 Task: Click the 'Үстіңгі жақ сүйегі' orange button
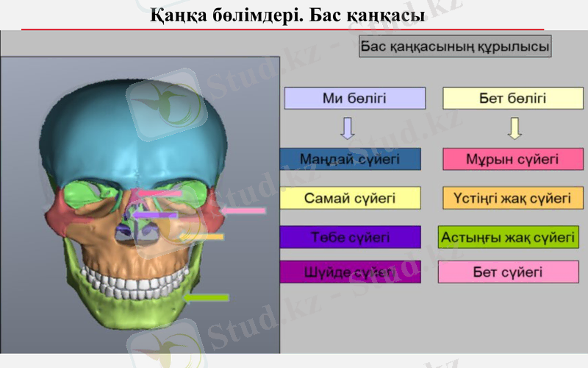(x=513, y=198)
